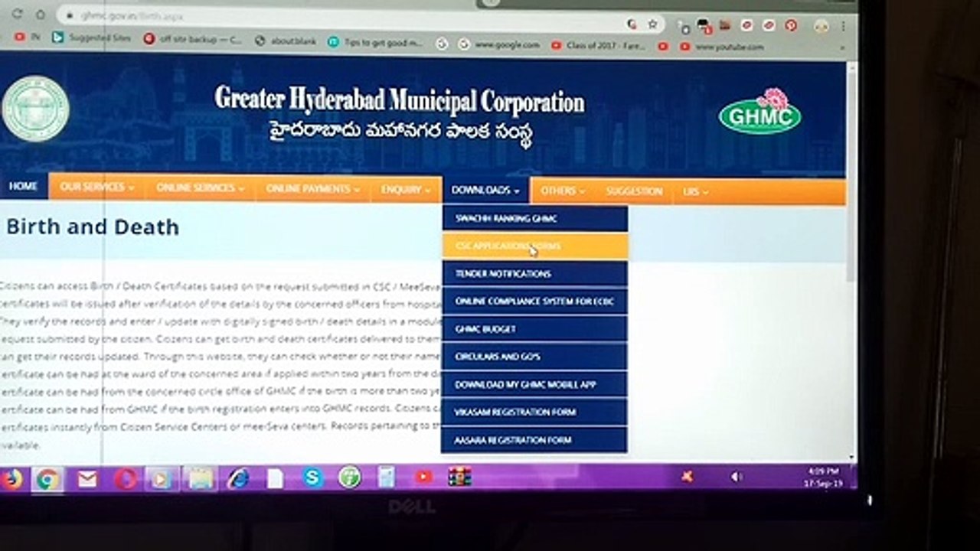Viewport: 980px width, 551px height.
Task: Select Vikasam Registration Form entry
Action: 534,412
